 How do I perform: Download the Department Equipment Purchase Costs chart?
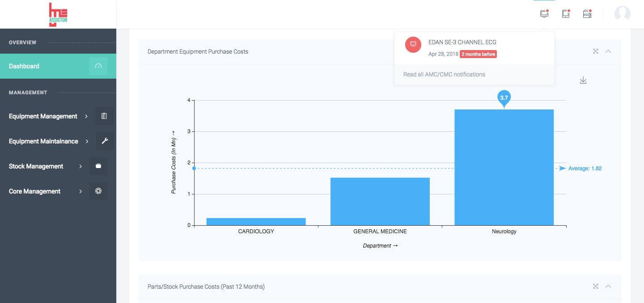pyautogui.click(x=583, y=80)
